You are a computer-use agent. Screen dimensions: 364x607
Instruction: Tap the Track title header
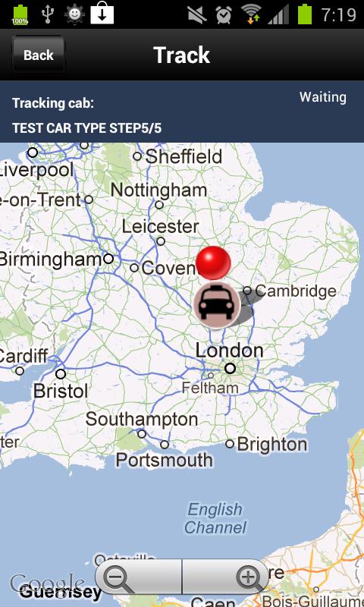tap(182, 55)
